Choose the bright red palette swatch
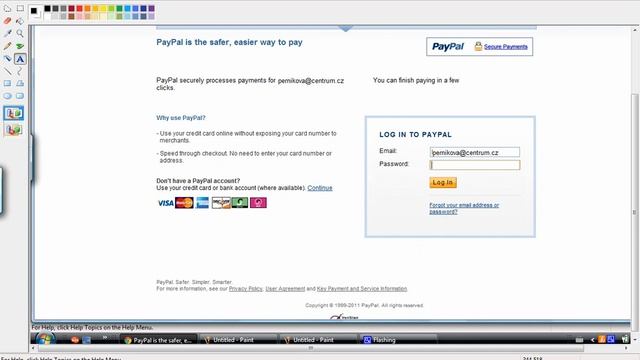Image resolution: width=640 pixels, height=360 pixels. [79, 8]
